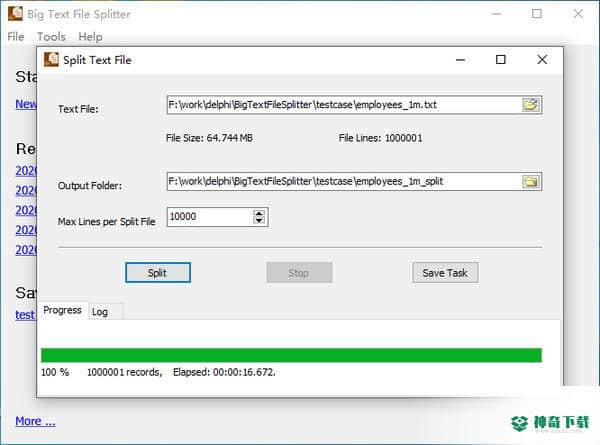Maximize the Split Text File dialog
The width and height of the screenshot is (600, 445).
501,60
